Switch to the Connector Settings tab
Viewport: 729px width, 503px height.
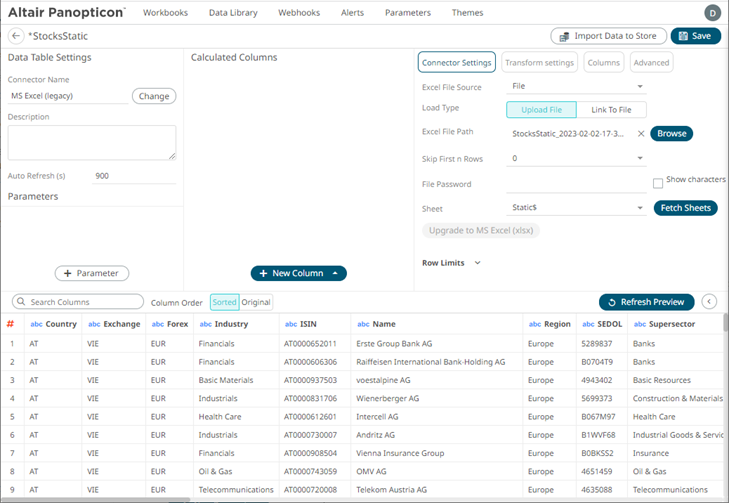click(x=457, y=62)
